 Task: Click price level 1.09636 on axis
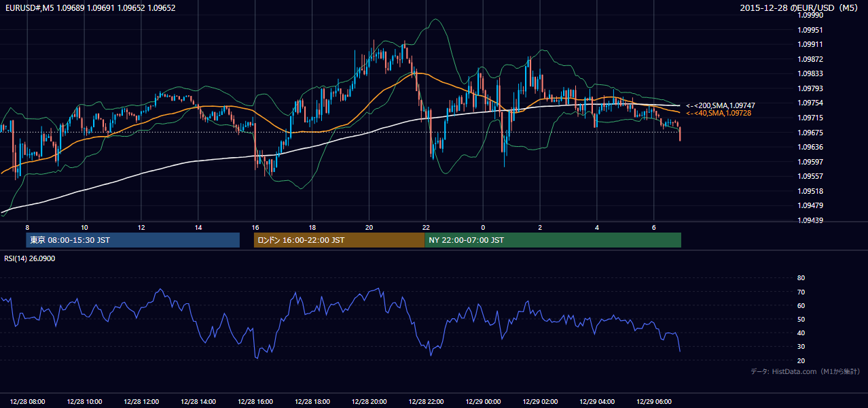(810, 147)
